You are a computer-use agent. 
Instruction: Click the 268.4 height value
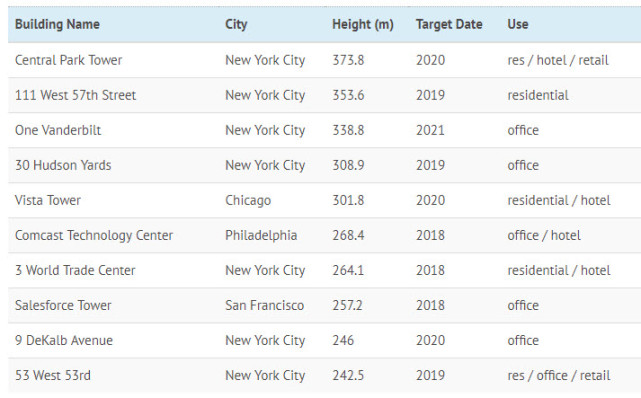coord(348,235)
